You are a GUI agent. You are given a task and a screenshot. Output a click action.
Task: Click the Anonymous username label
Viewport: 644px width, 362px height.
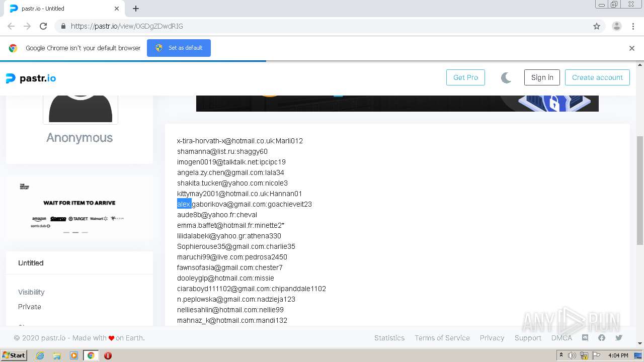(79, 138)
